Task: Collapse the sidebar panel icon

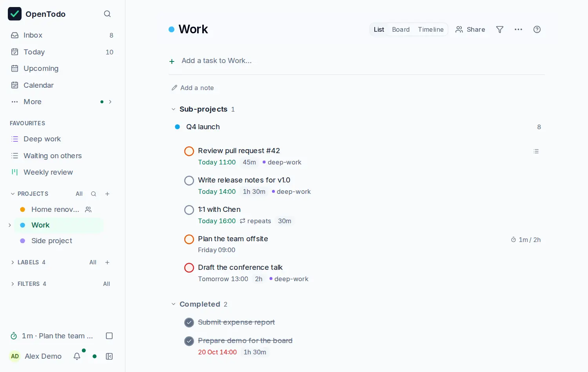Action: pos(109,356)
